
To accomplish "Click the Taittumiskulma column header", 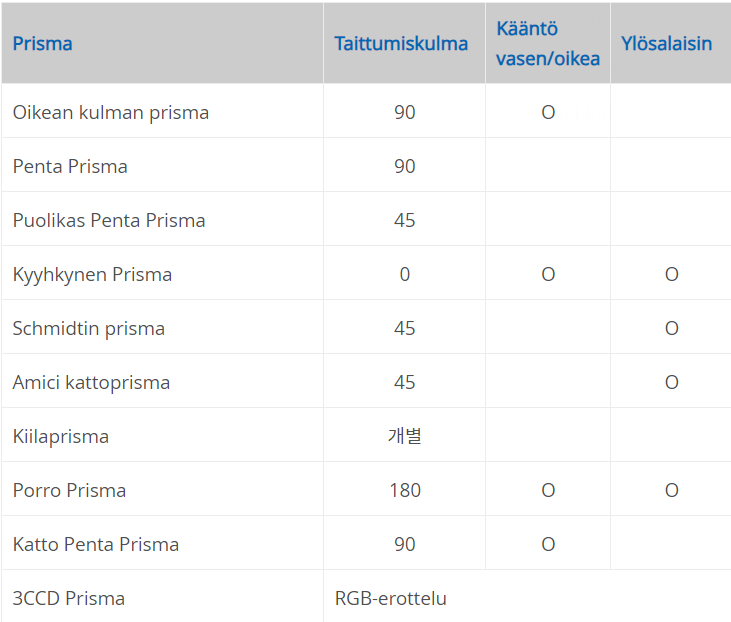I will coord(401,43).
